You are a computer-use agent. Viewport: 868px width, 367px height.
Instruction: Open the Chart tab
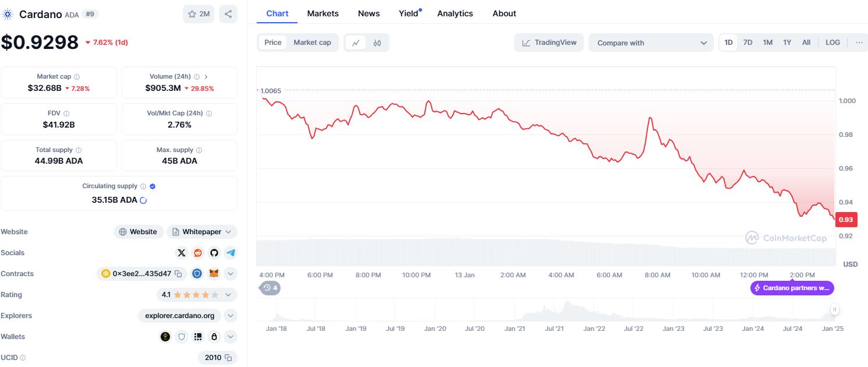(x=277, y=13)
